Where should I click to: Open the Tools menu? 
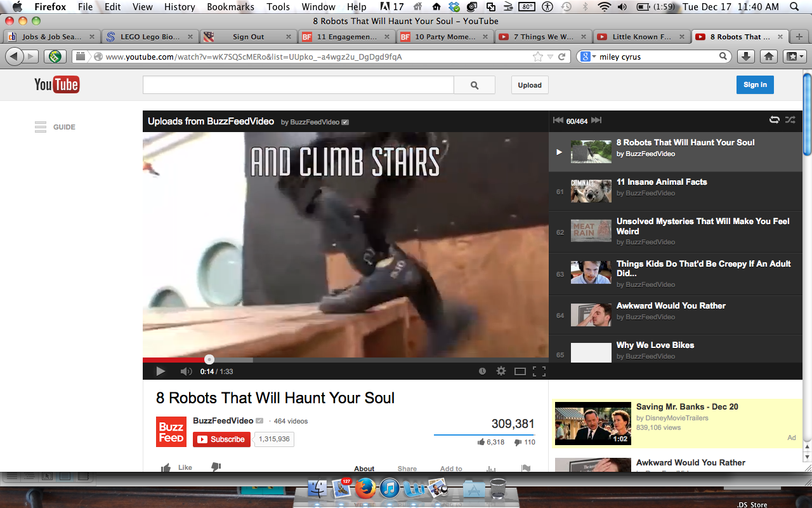coord(278,7)
